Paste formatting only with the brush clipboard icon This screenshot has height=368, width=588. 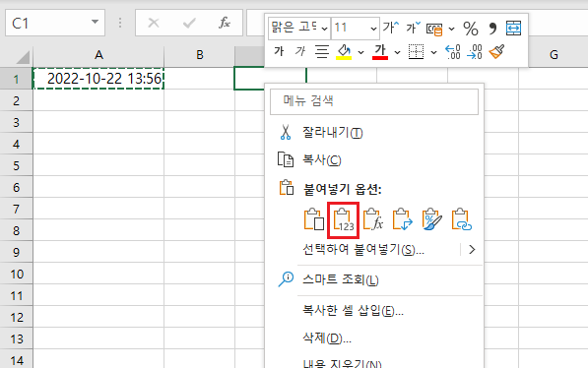tap(431, 219)
